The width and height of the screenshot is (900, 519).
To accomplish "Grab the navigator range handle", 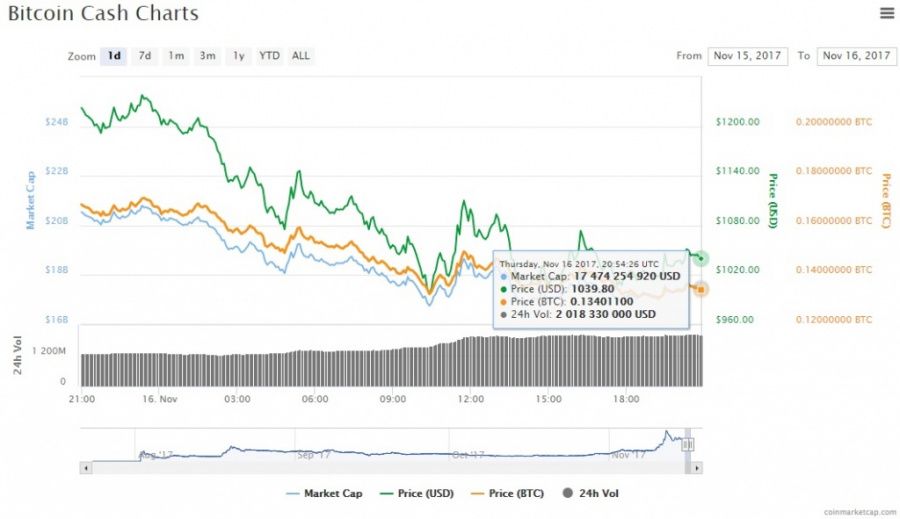I will coord(688,444).
